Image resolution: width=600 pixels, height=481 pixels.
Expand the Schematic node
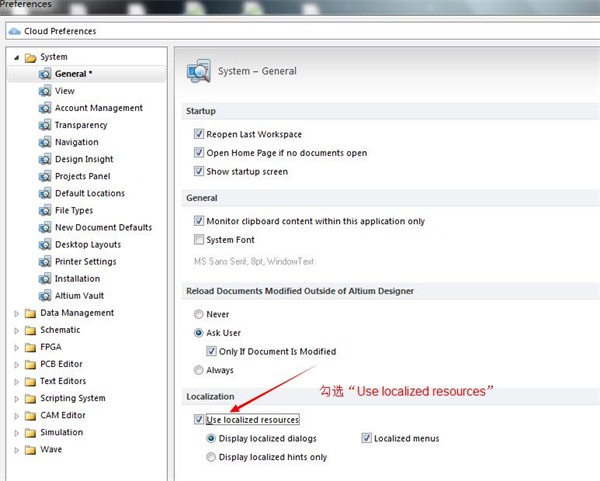[16, 330]
